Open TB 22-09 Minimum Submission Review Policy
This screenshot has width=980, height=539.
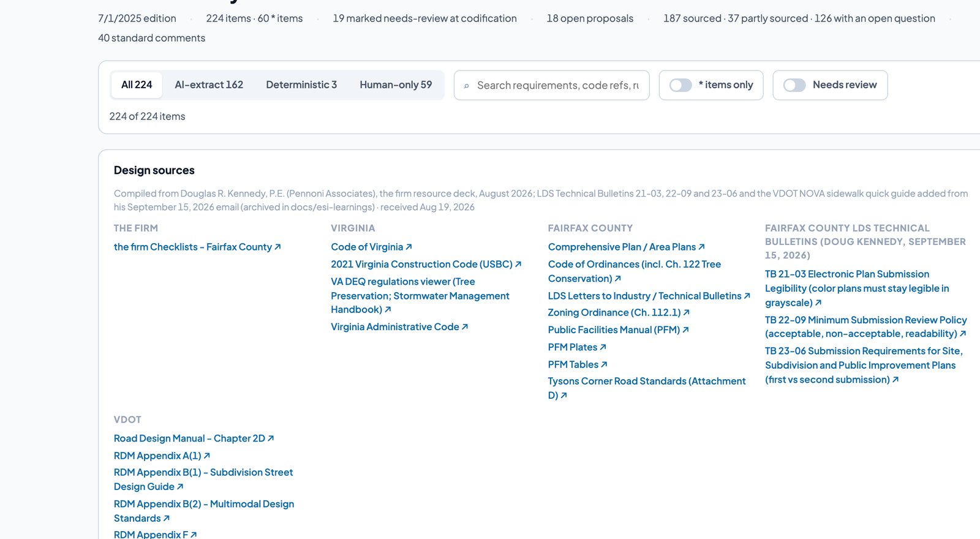point(866,326)
